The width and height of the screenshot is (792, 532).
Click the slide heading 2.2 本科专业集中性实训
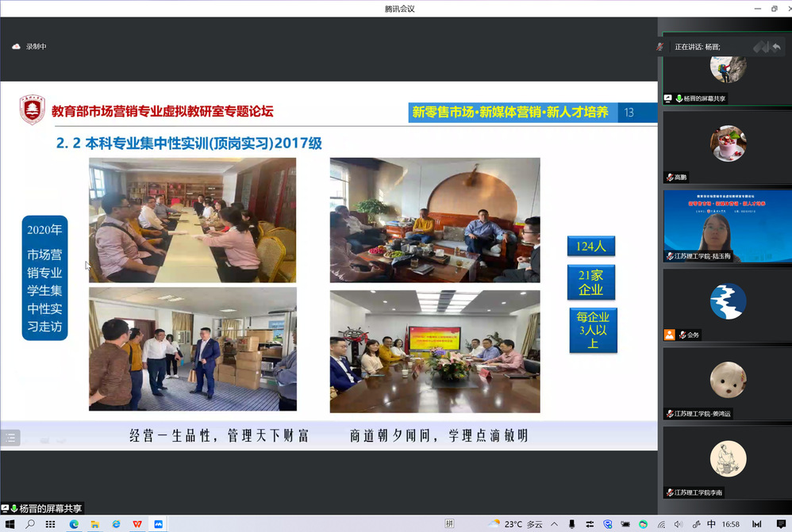(189, 144)
